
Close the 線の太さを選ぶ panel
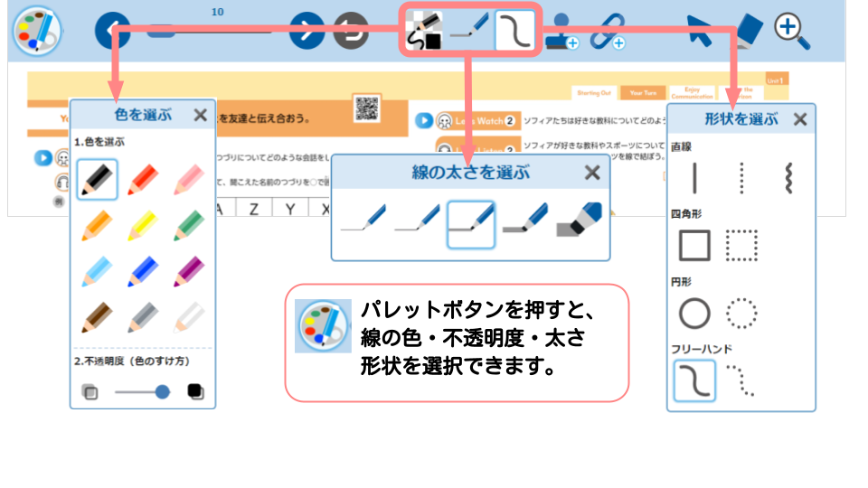click(592, 173)
